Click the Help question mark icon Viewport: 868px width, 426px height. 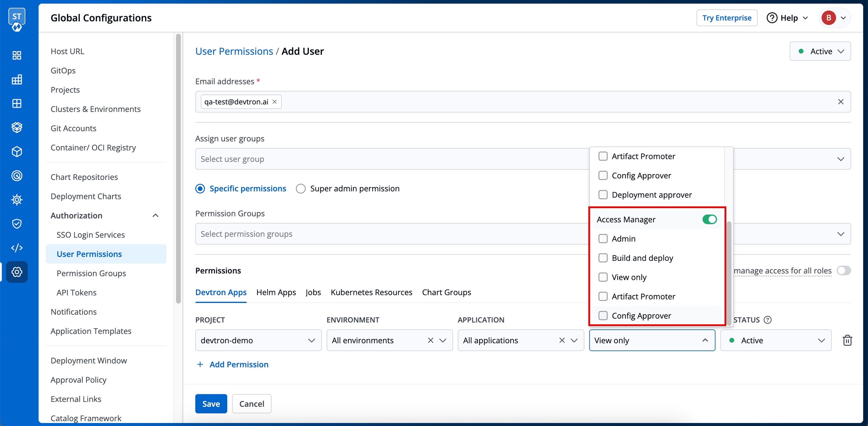tap(772, 18)
